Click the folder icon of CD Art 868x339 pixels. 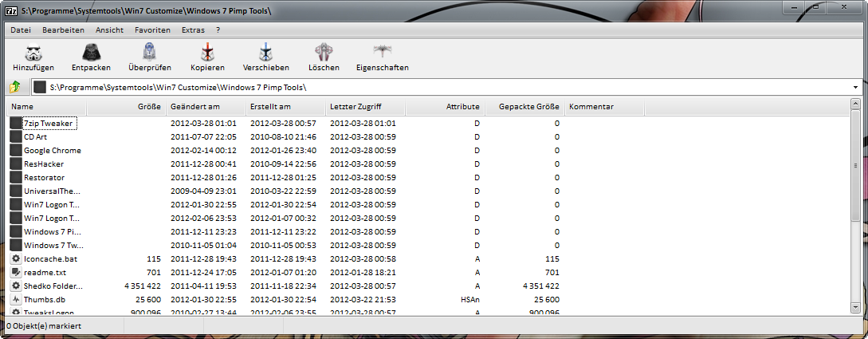pyautogui.click(x=15, y=137)
